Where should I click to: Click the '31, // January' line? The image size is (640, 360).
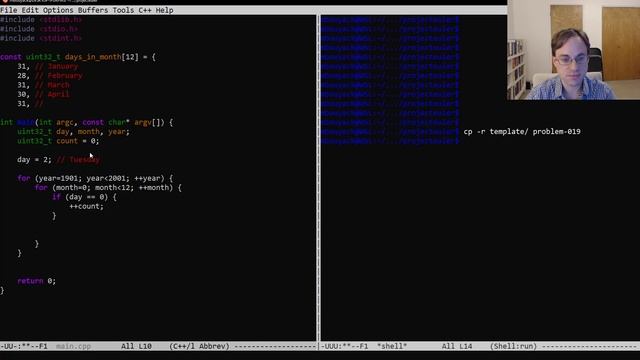[47, 67]
